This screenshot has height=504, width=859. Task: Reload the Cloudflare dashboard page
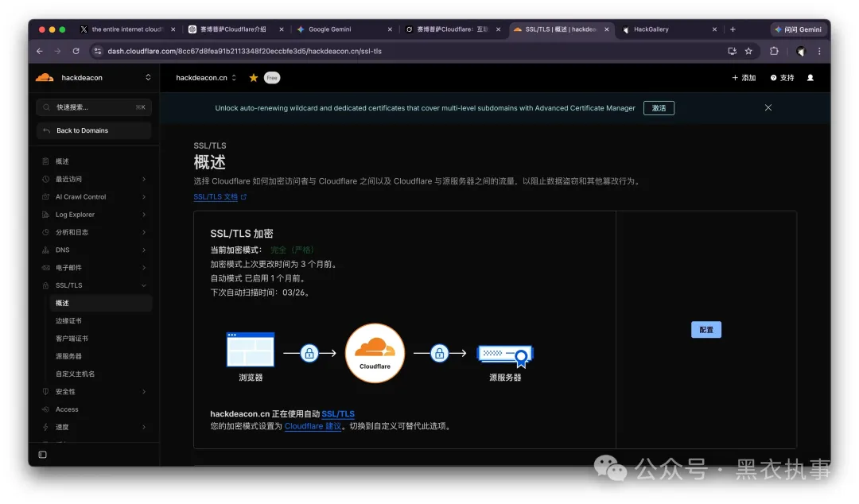76,51
